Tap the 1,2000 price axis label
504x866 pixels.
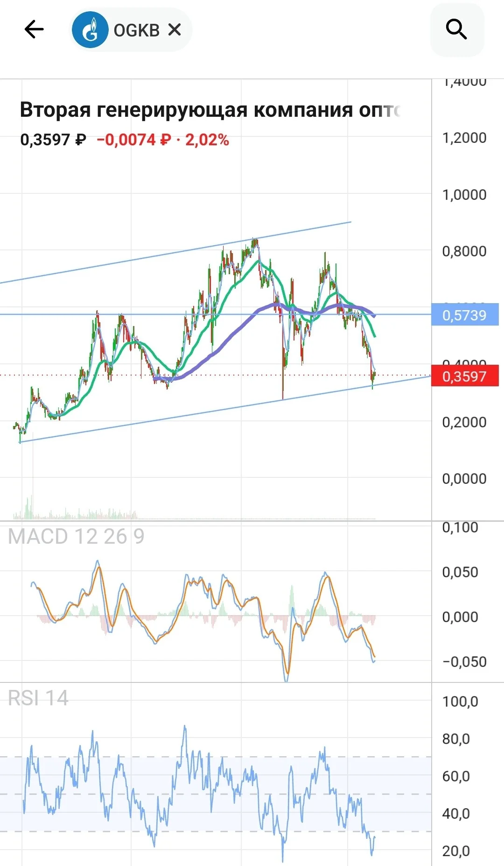coord(464,138)
